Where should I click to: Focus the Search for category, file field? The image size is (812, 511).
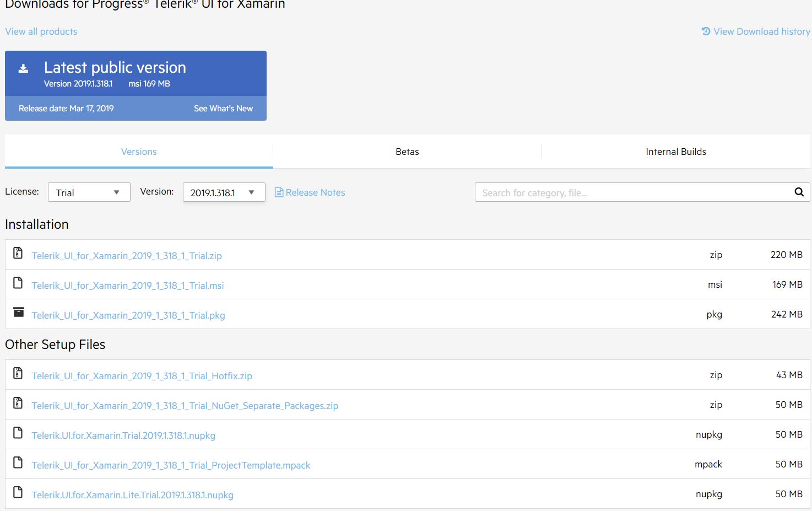point(634,192)
